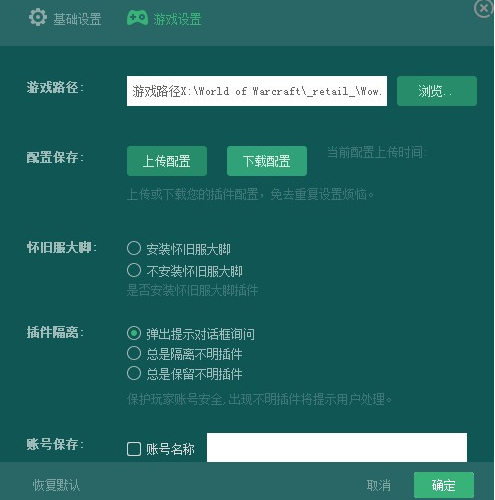Click the account name text field
Viewport: 495px width, 500px height.
tap(337, 447)
